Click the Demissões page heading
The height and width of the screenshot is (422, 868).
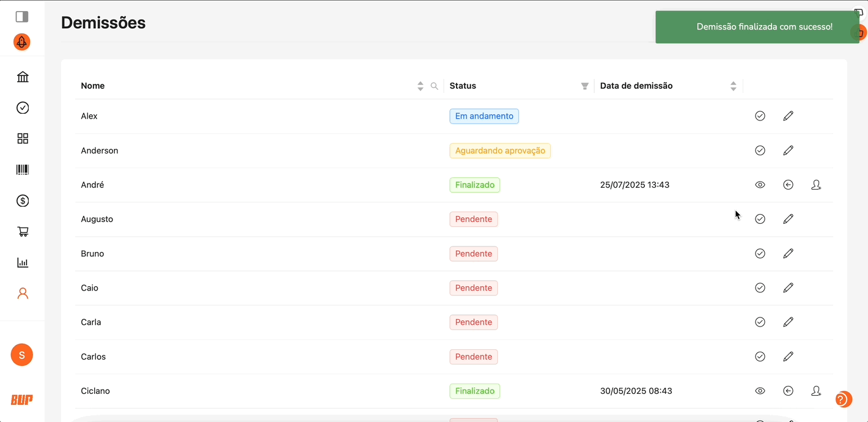pyautogui.click(x=103, y=23)
